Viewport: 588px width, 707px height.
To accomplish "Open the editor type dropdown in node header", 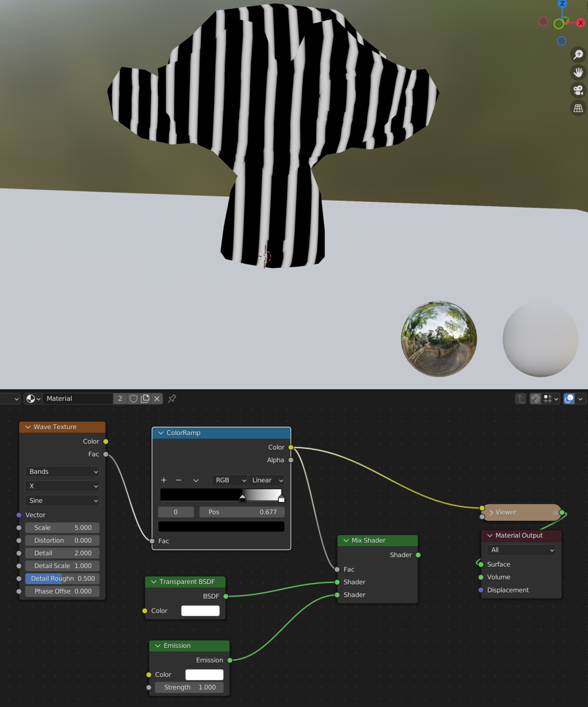I will click(11, 399).
